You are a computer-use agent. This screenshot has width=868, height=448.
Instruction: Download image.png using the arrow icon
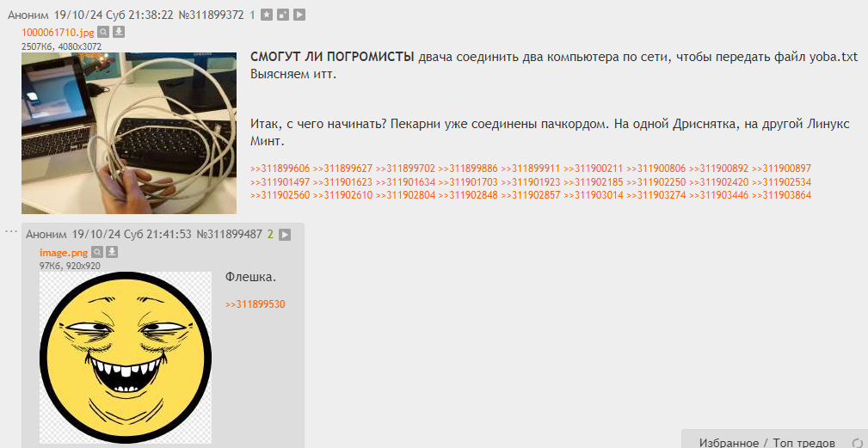pyautogui.click(x=112, y=252)
